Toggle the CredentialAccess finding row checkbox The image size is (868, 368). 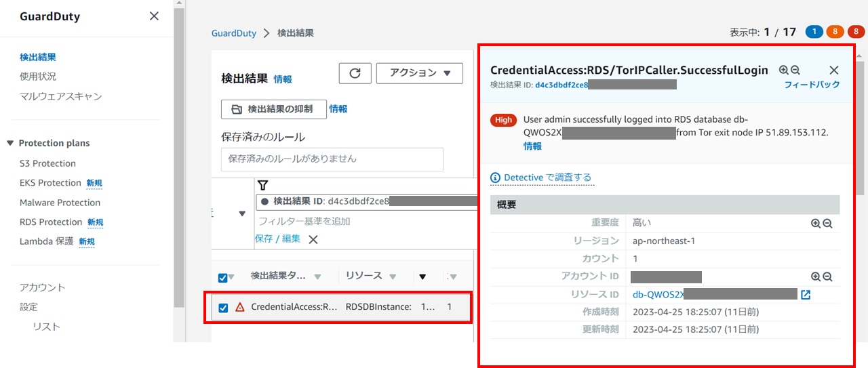[223, 308]
